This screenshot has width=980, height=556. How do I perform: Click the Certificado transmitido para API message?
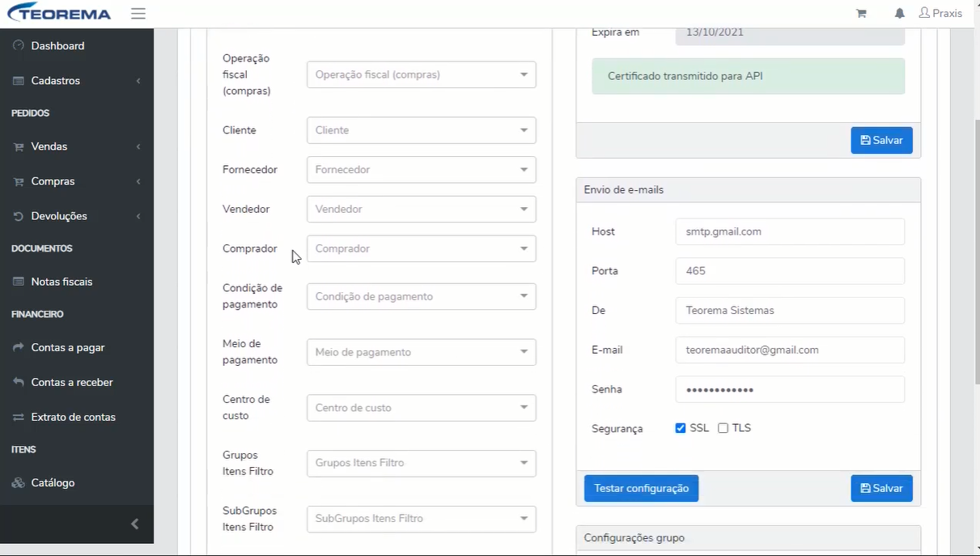point(749,76)
